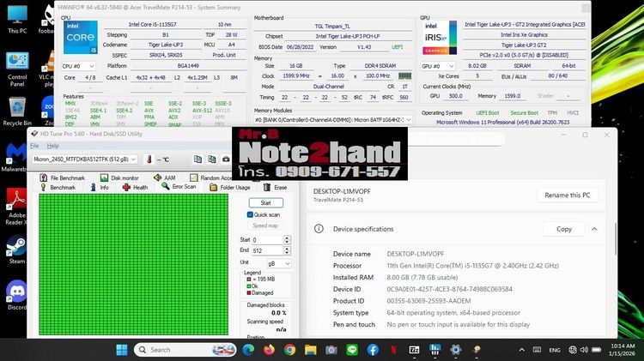Open the CPU #0 selector in HWiNFO

pyautogui.click(x=78, y=66)
